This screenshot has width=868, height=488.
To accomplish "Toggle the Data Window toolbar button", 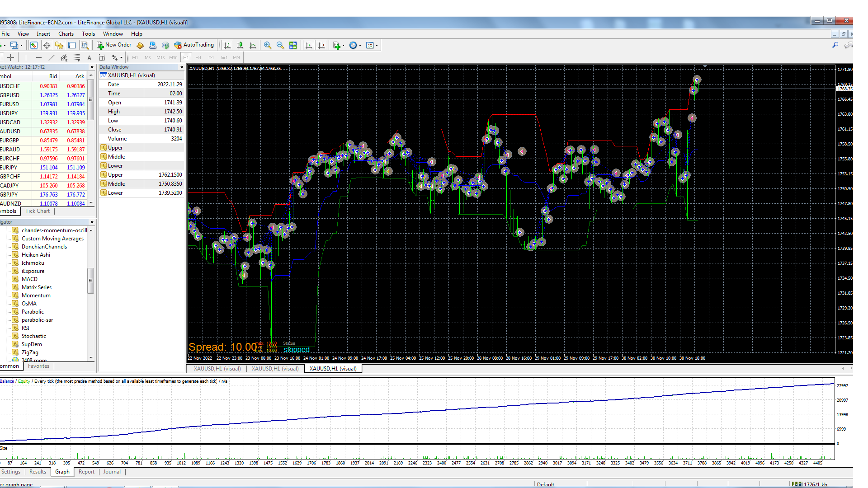I will coord(47,45).
